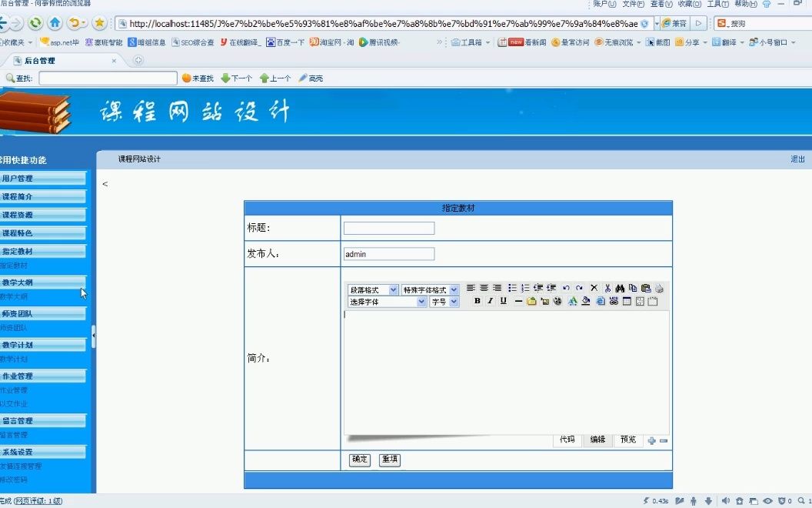Switch to the 预览 editor tab
The image size is (812, 508).
pos(628,439)
